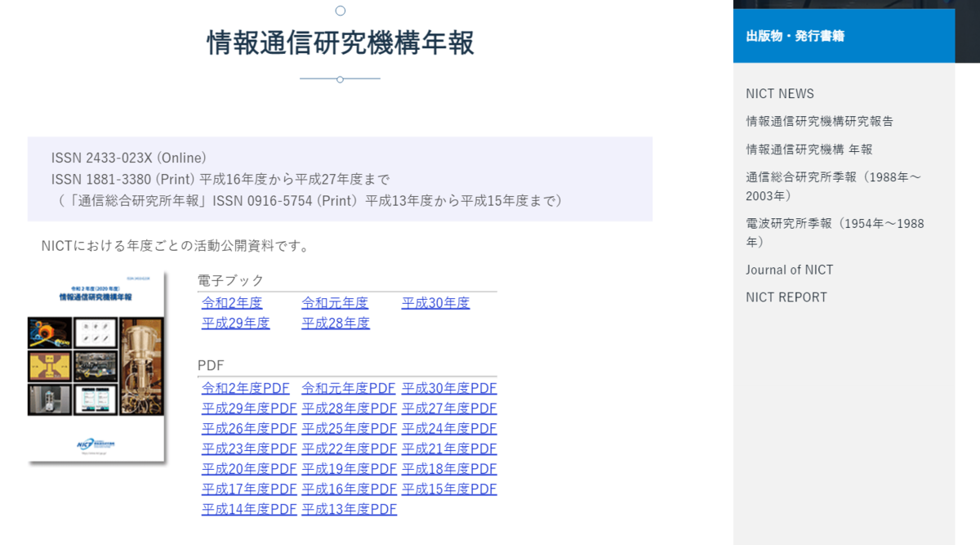Open the 平成29年度 e-book link

235,323
